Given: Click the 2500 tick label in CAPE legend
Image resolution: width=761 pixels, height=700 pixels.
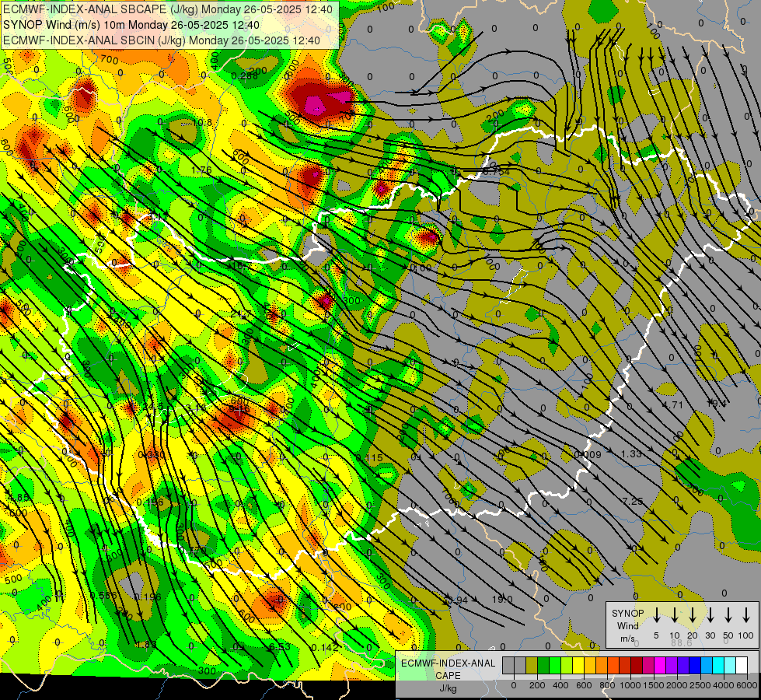Looking at the screenshot, I should point(700,685).
